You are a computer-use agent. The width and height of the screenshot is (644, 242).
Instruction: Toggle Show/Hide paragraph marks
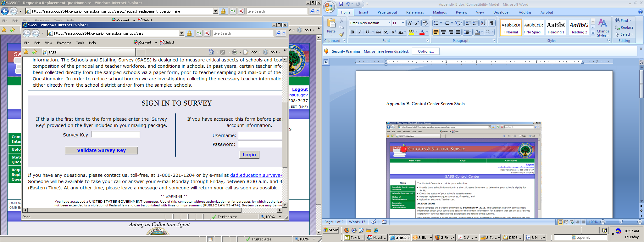click(492, 23)
